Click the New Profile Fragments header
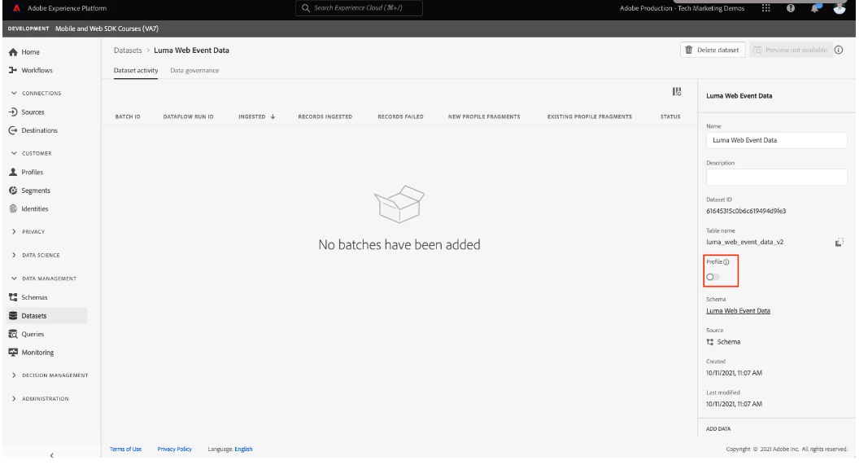The height and width of the screenshot is (465, 868). point(484,117)
